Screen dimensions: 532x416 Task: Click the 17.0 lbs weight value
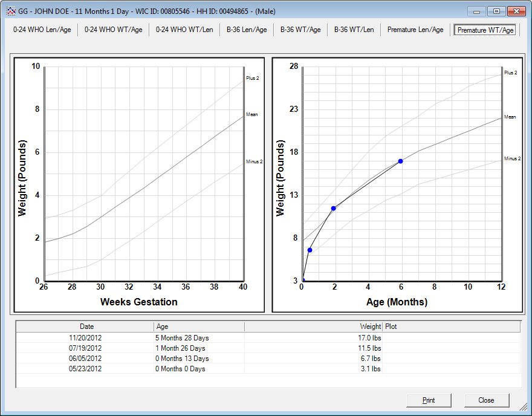pos(369,338)
